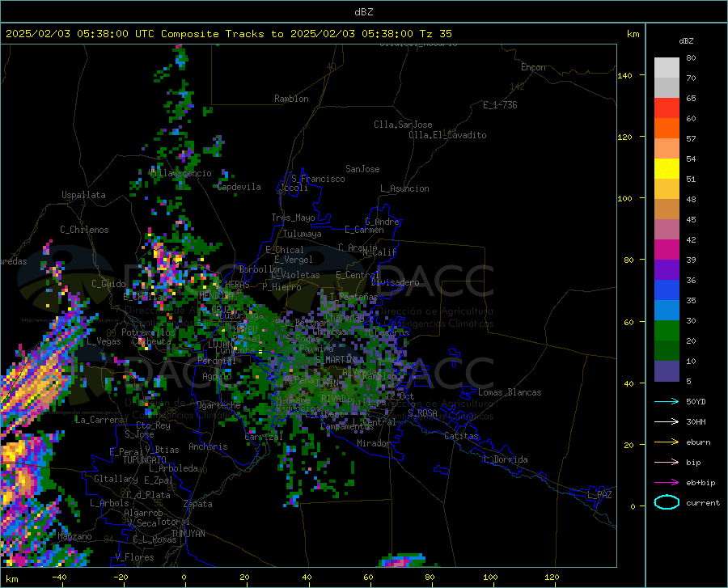Click the cyan 'current' ellipse legend icon
Image resolution: width=728 pixels, height=588 pixels.
[x=667, y=502]
